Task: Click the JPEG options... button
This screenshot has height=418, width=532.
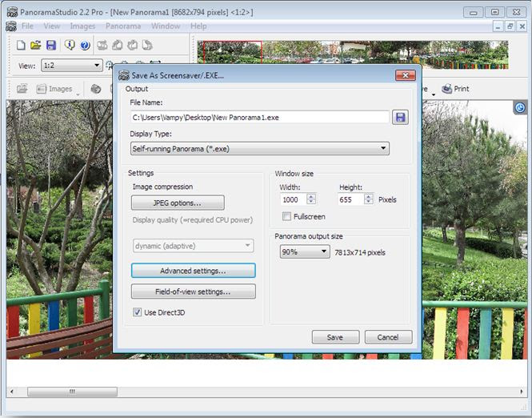Action: click(178, 203)
